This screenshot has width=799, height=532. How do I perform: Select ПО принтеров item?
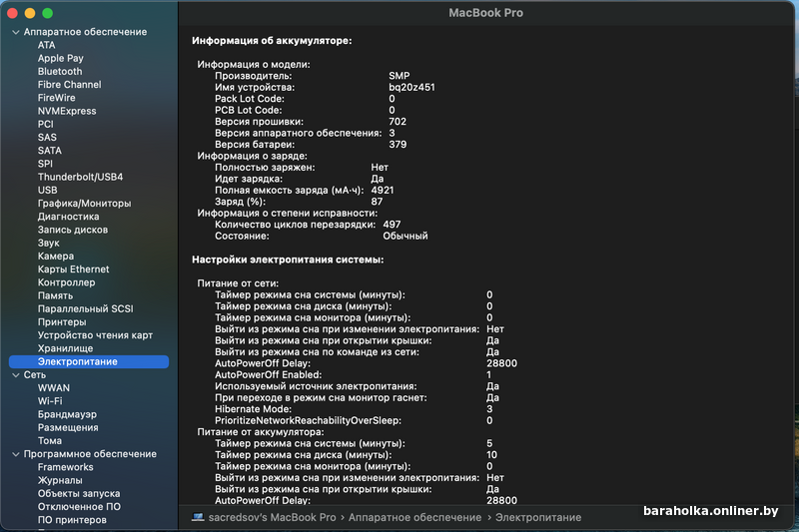point(72,520)
